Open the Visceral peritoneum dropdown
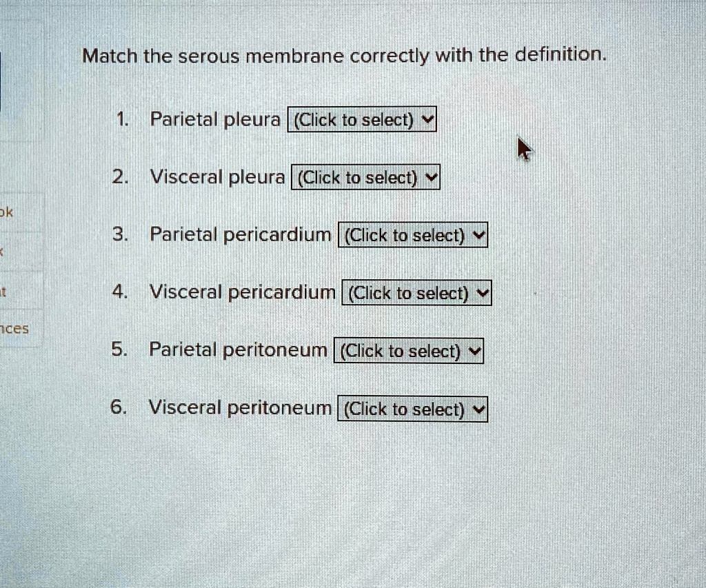This screenshot has height=588, width=706. pyautogui.click(x=413, y=409)
